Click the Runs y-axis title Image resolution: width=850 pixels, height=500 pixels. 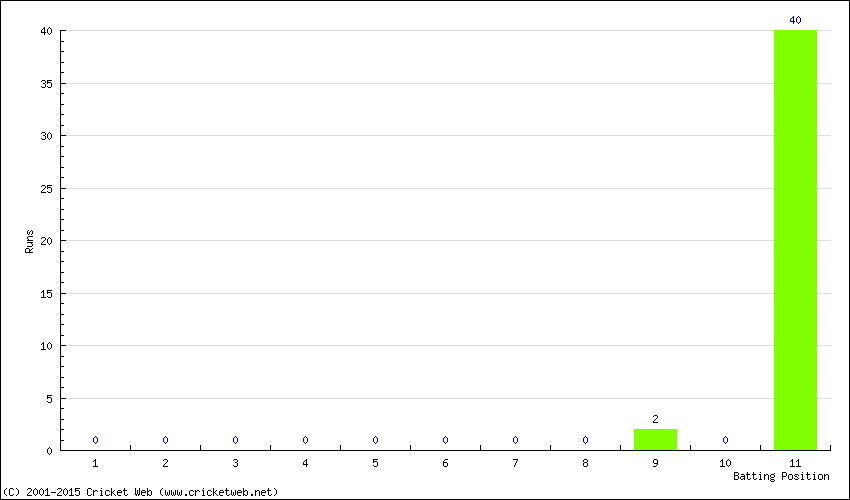29,241
